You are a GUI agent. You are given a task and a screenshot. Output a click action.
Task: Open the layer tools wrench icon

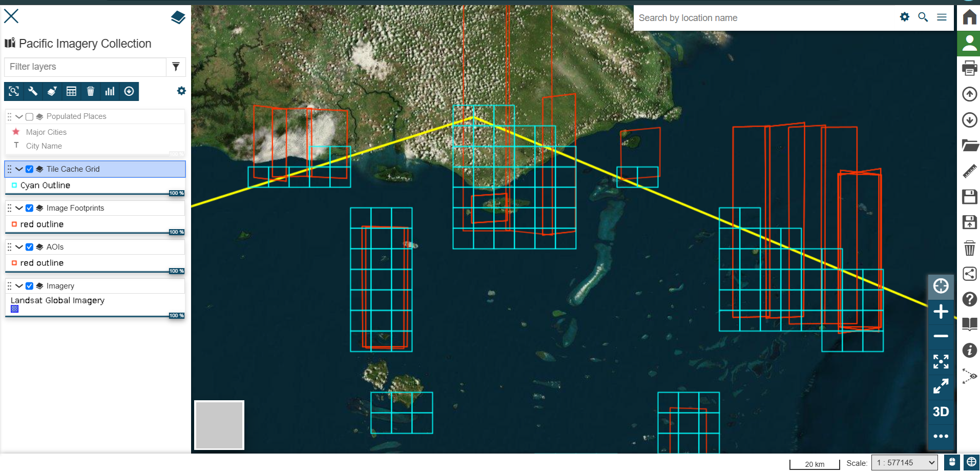(x=33, y=91)
